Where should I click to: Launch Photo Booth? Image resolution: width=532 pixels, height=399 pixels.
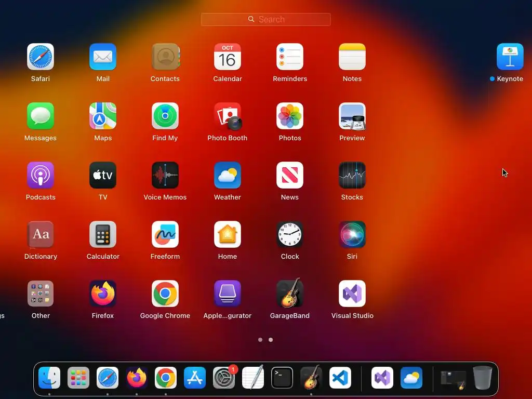pyautogui.click(x=228, y=116)
